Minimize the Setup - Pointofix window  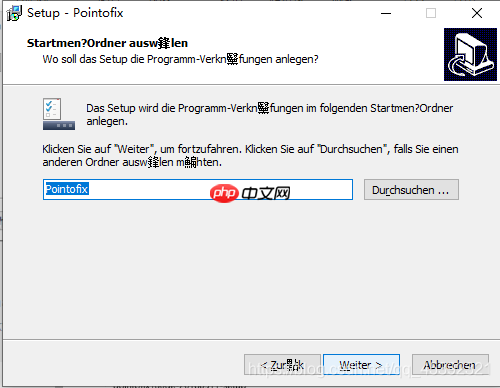[386, 13]
